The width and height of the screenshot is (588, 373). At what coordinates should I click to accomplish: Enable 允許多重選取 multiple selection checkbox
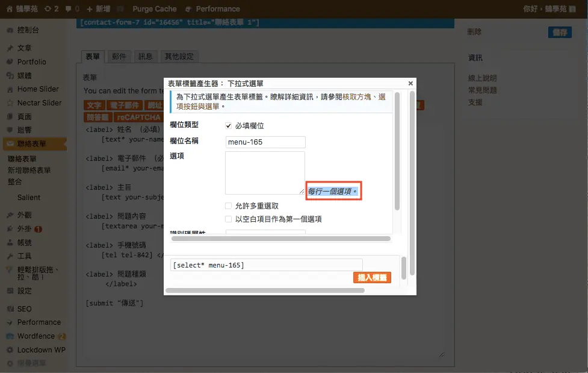(x=228, y=206)
